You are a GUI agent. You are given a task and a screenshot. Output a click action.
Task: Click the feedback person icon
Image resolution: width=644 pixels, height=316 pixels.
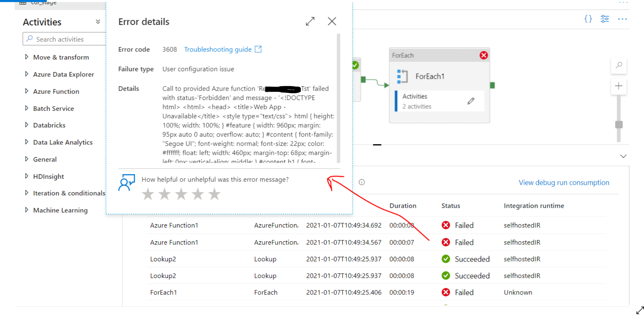(x=126, y=182)
